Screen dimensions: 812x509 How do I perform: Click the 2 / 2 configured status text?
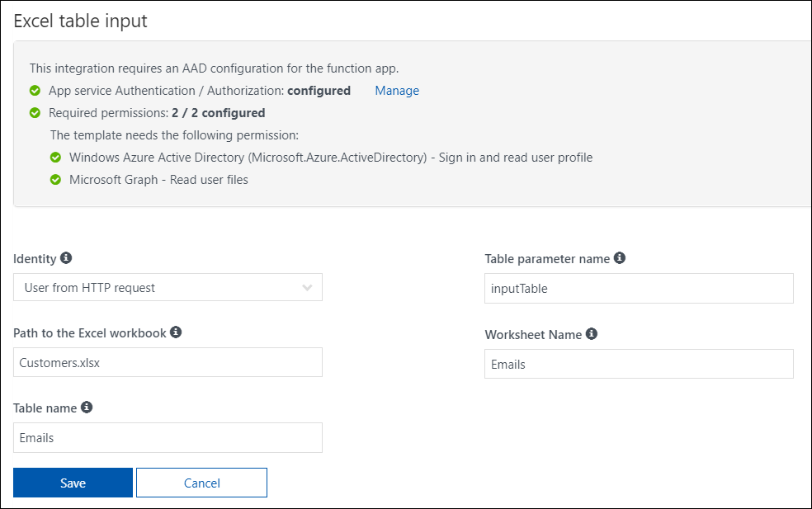pyautogui.click(x=218, y=113)
